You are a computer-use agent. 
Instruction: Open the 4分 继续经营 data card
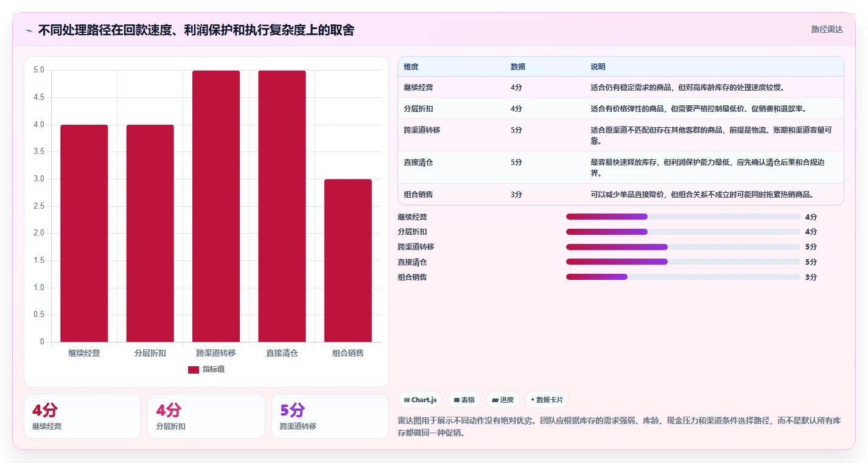coord(82,416)
